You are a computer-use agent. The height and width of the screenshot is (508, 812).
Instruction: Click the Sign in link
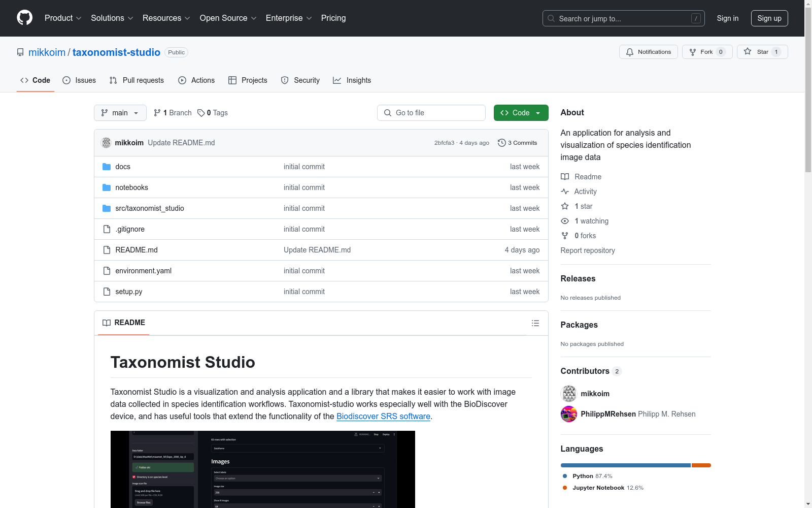click(728, 18)
